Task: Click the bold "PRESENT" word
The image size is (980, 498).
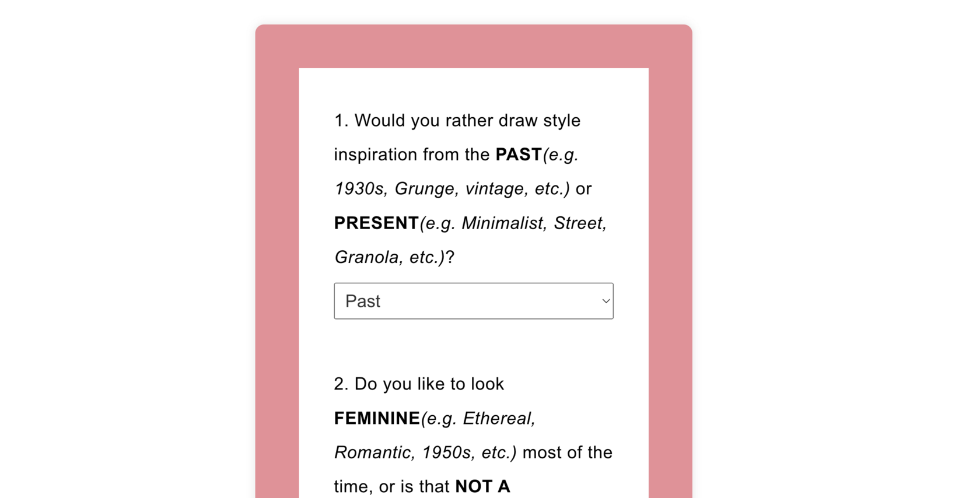Action: 376,223
